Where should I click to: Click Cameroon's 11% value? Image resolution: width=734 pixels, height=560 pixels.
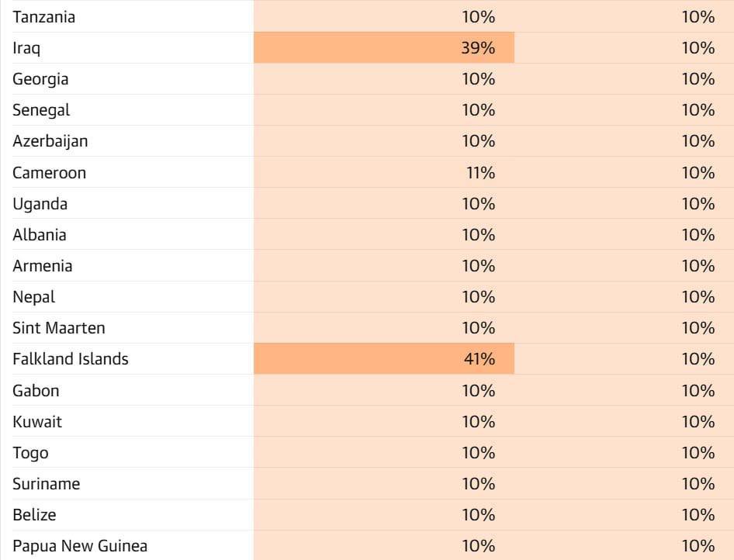[480, 172]
